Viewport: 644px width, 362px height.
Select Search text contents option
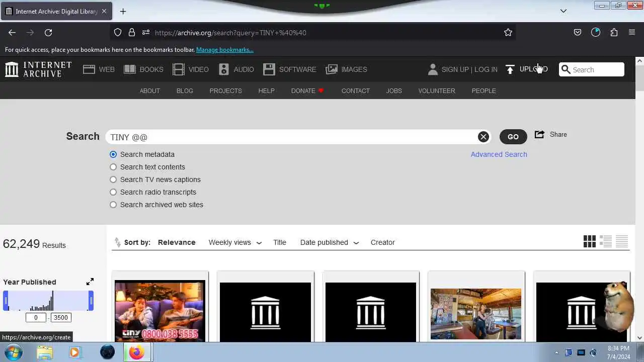click(x=113, y=167)
